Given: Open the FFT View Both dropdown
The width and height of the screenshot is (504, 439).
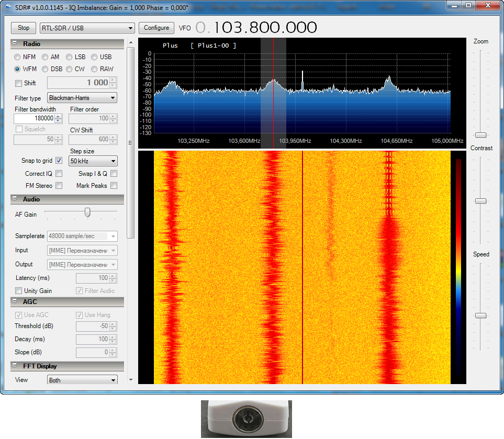Looking at the screenshot, I should pos(82,380).
